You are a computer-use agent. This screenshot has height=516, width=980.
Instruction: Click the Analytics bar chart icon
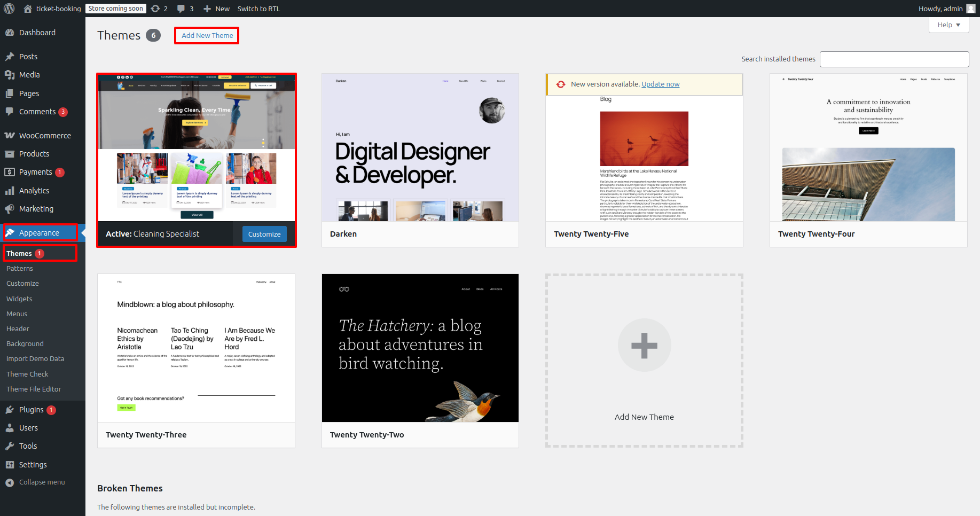10,191
